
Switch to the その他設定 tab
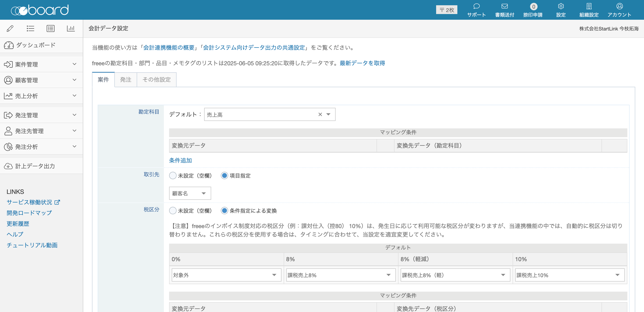tap(156, 80)
